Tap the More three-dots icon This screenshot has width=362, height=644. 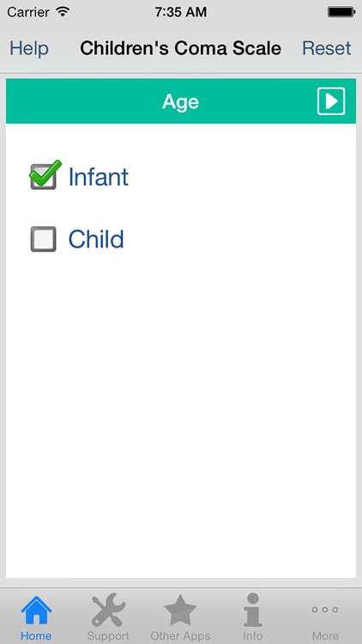[324, 610]
